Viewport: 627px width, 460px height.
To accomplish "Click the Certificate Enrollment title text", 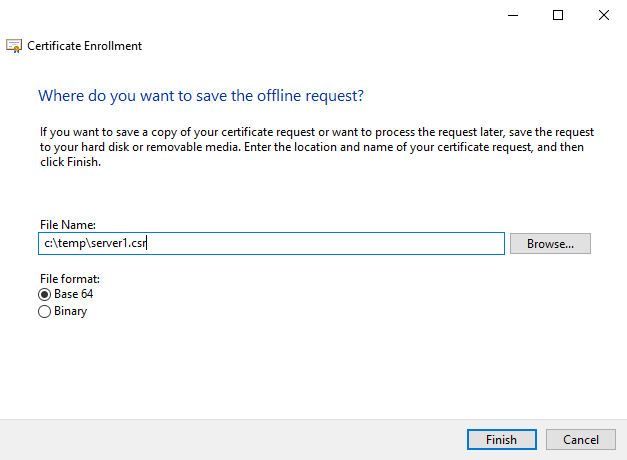I will (x=84, y=46).
